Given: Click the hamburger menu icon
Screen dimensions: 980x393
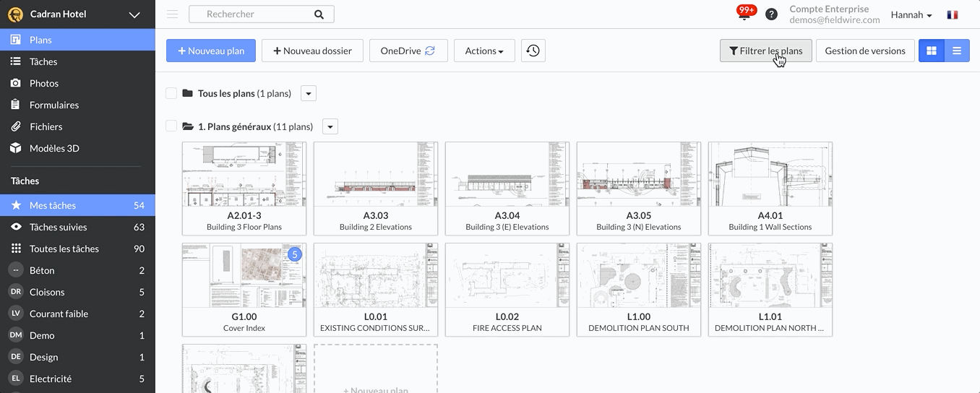Looking at the screenshot, I should tap(172, 14).
